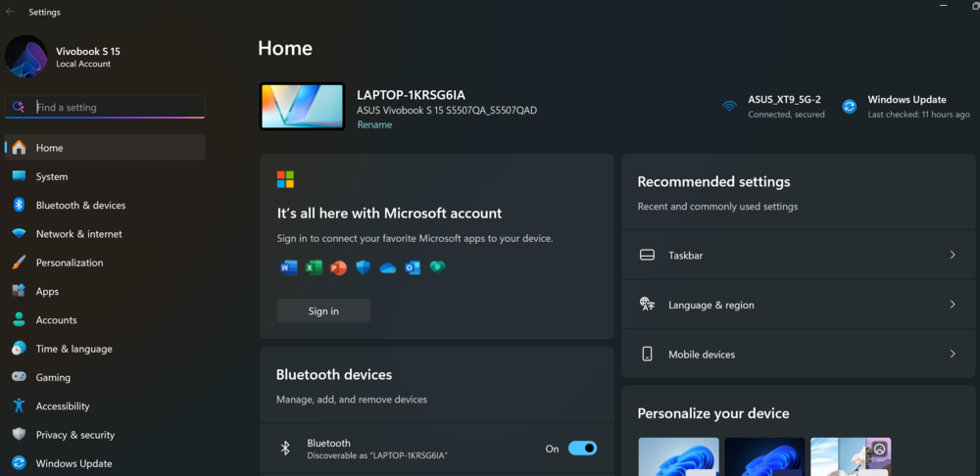Open the Home section label
The width and height of the screenshot is (980, 476).
click(x=49, y=148)
